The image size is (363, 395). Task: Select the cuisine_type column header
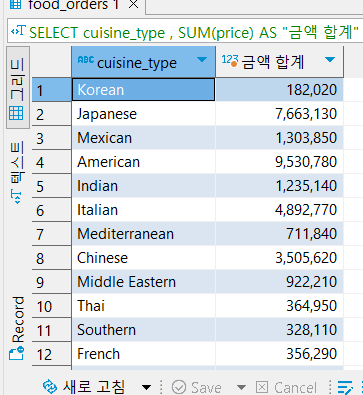point(143,62)
